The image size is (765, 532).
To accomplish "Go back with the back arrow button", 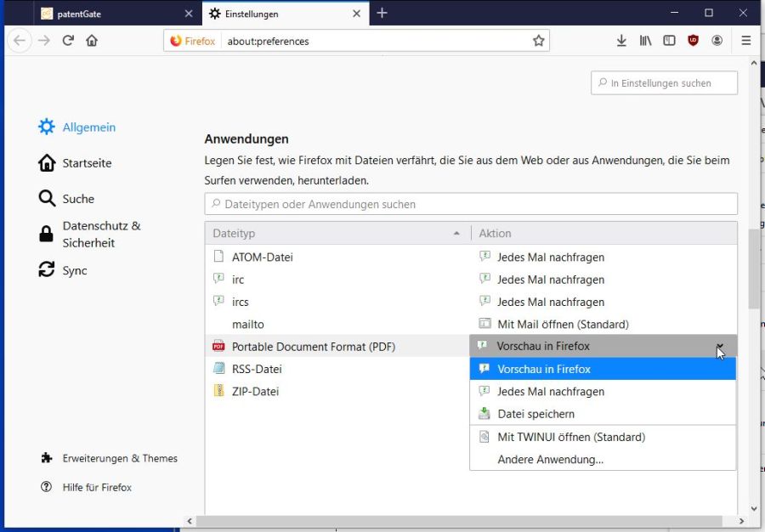I will (x=20, y=41).
